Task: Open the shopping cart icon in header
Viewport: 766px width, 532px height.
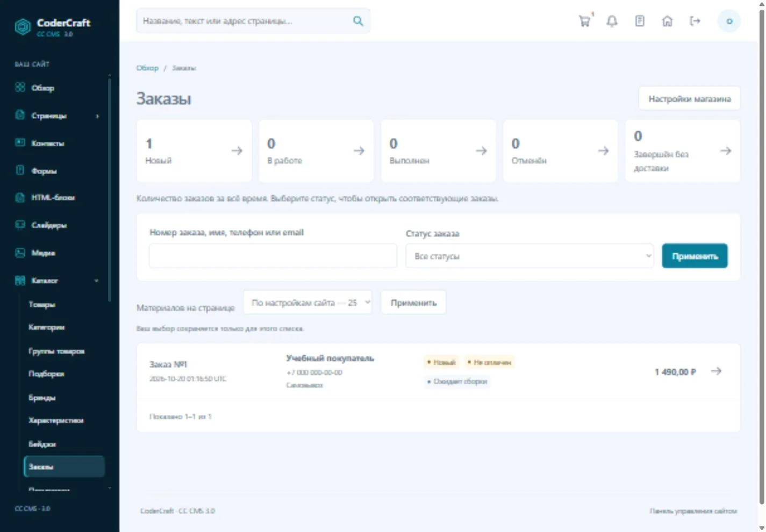Action: click(x=584, y=21)
